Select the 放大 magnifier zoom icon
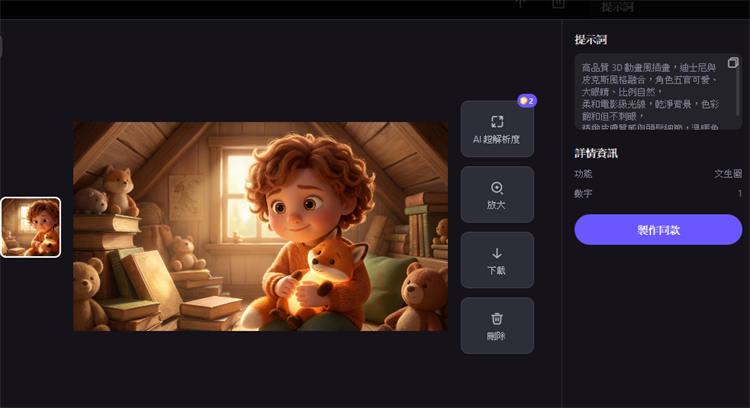750x408 pixels. (497, 188)
